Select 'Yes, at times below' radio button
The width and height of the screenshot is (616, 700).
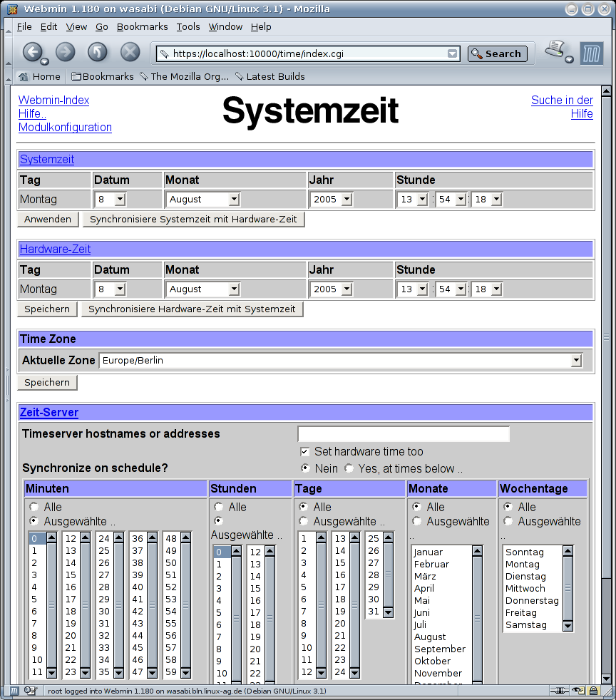coord(349,468)
